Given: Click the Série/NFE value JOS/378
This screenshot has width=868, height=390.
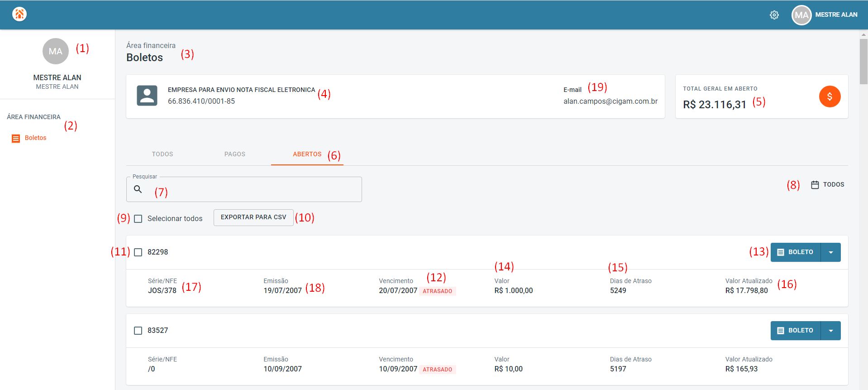Looking at the screenshot, I should [162, 291].
